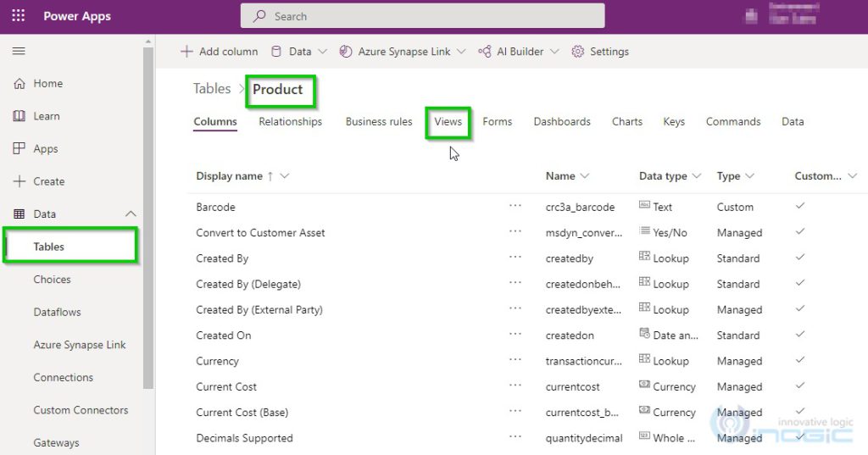Expand the Data toolbar dropdown chevron

click(322, 52)
